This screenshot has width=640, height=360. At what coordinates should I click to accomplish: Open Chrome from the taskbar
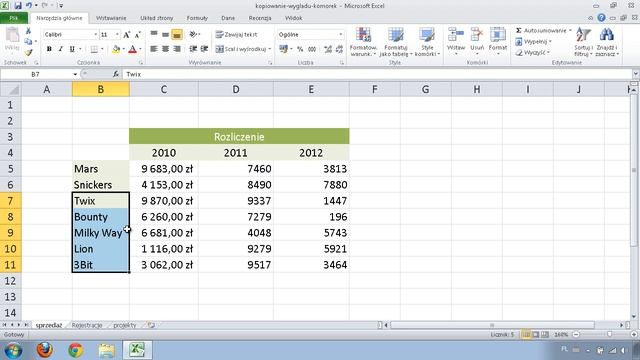click(x=76, y=350)
